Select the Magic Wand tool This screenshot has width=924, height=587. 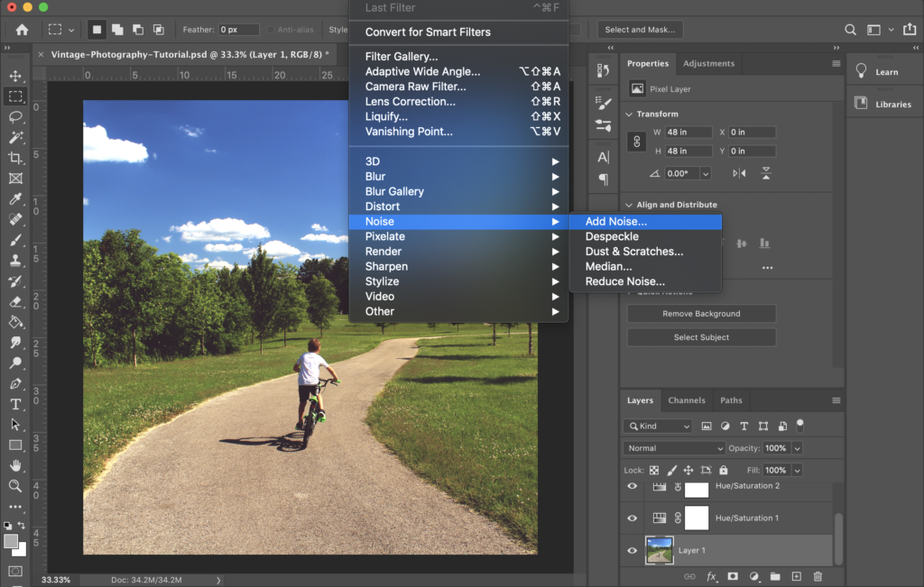coord(16,137)
